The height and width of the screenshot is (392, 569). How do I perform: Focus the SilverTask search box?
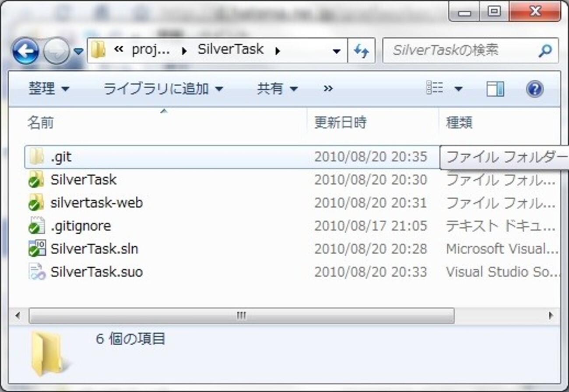coord(460,51)
